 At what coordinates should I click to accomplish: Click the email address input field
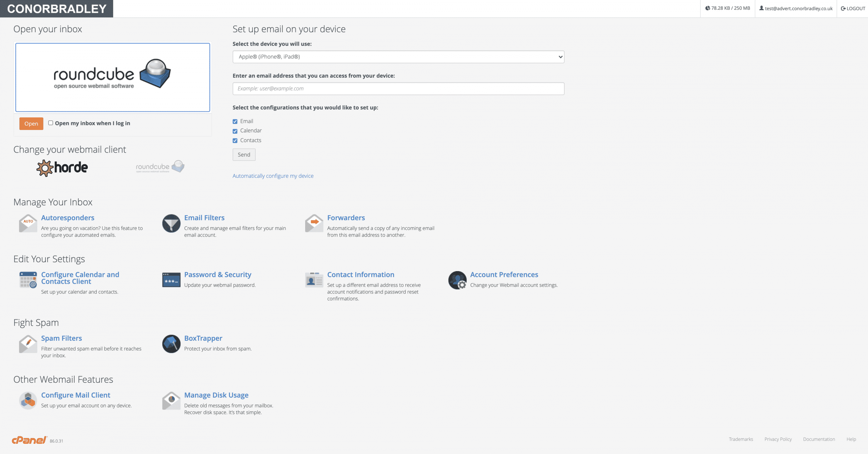398,89
